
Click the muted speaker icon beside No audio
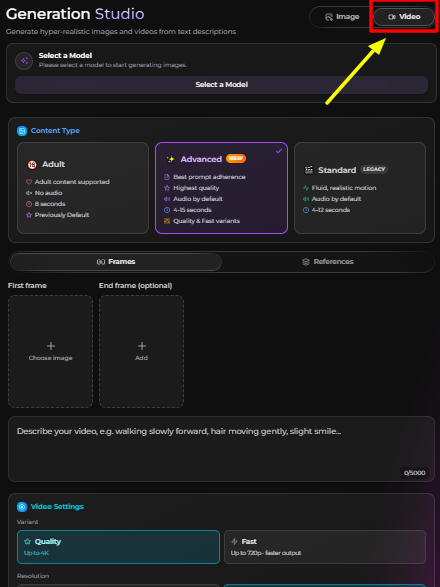(29, 193)
